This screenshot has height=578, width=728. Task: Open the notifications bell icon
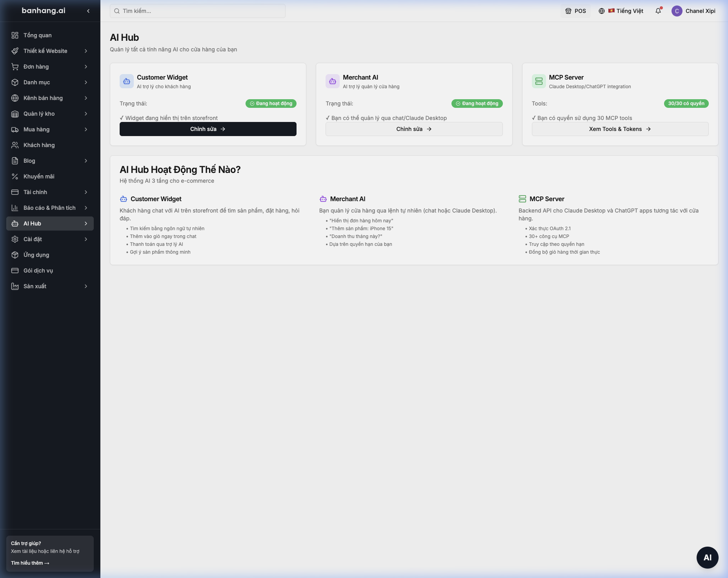658,11
